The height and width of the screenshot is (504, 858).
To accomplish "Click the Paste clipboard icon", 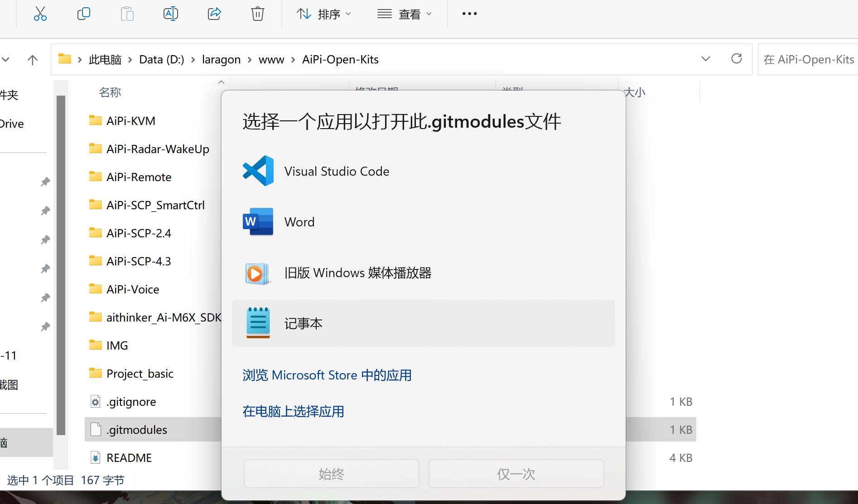I will pyautogui.click(x=127, y=14).
